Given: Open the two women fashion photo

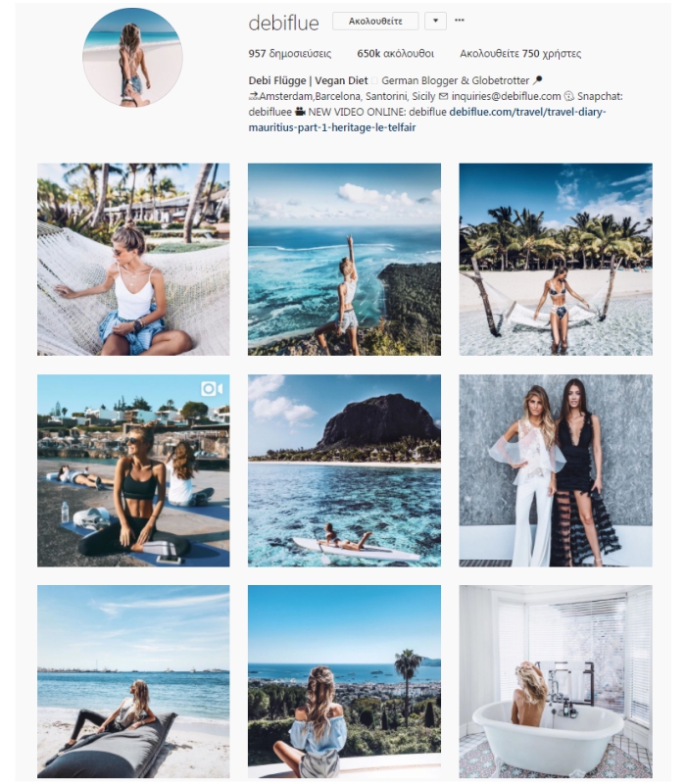Looking at the screenshot, I should [556, 470].
